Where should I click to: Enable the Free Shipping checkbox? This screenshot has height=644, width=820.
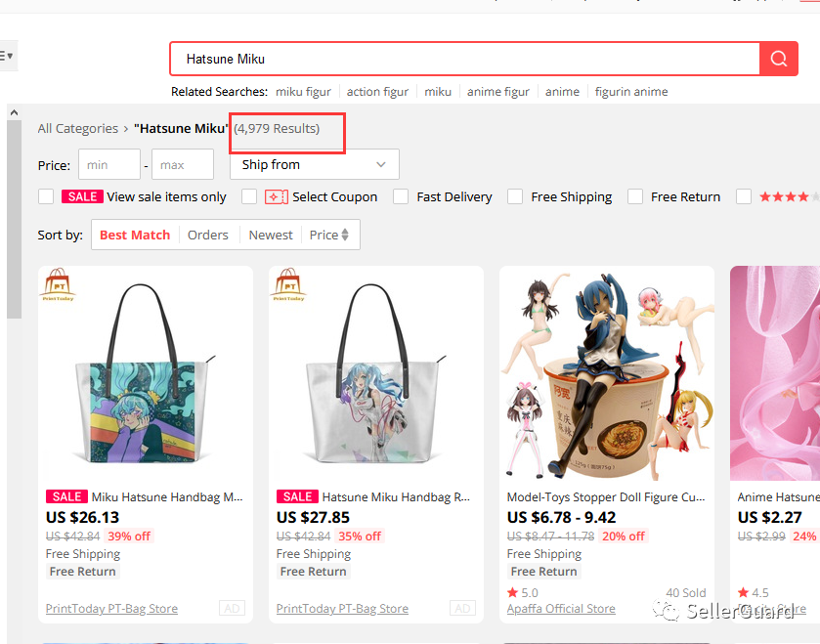click(x=515, y=197)
